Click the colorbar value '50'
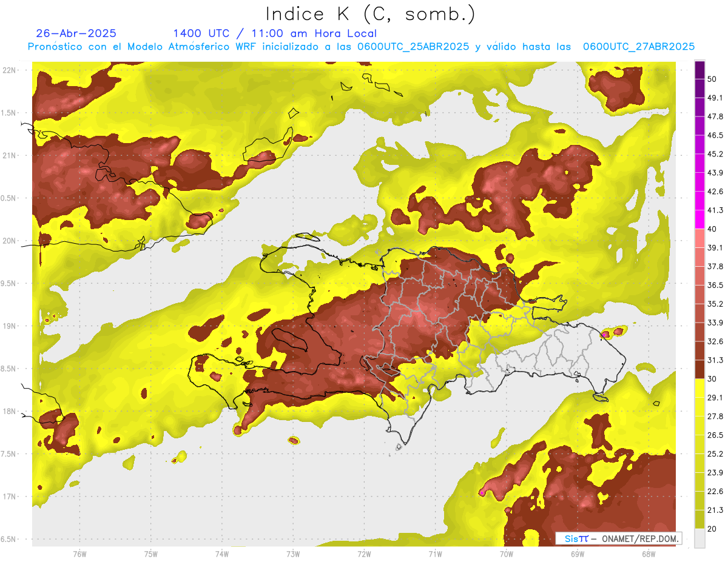The height and width of the screenshot is (562, 728). click(713, 79)
